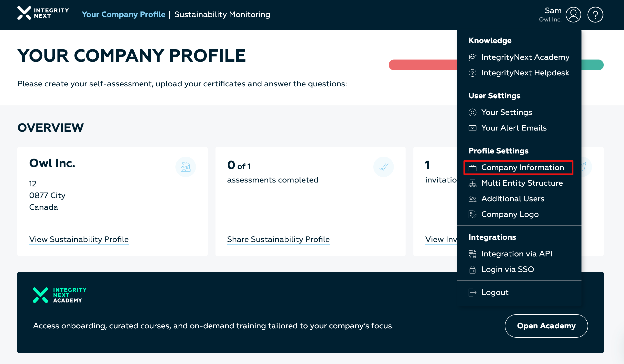The width and height of the screenshot is (624, 364).
Task: Open Company Information menu item
Action: (x=522, y=168)
